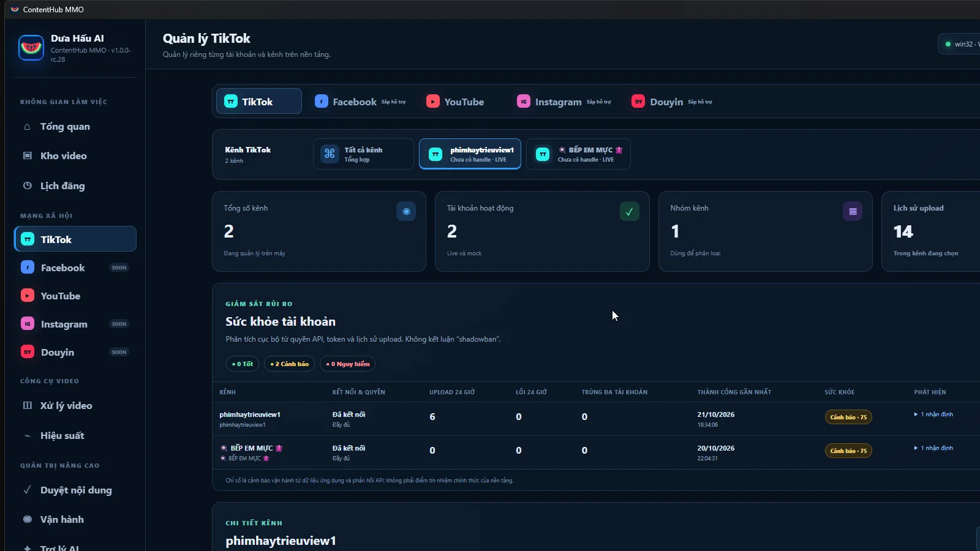This screenshot has width=980, height=551.
Task: Click the Nhóm kênh grid icon
Action: [x=853, y=211]
